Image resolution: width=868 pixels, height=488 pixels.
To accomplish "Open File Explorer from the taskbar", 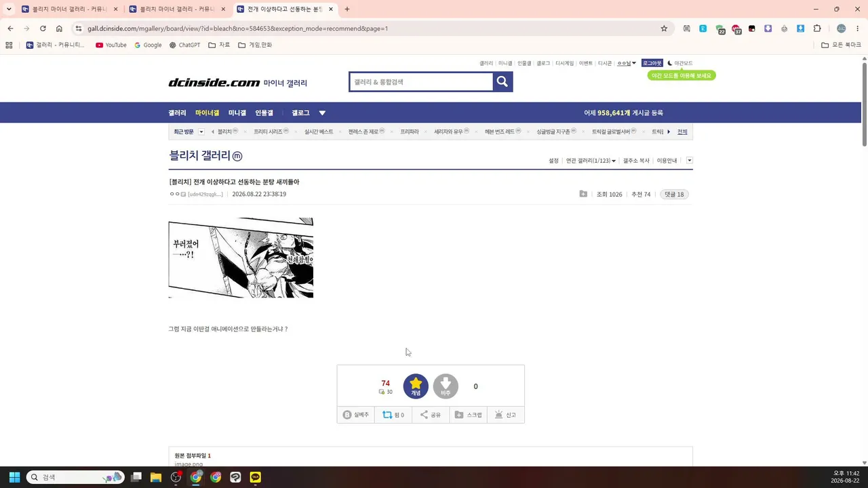I will 156,477.
